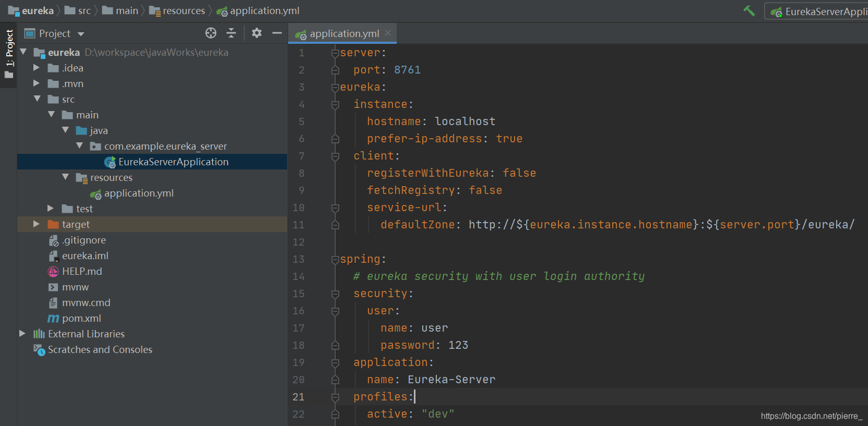Click the locate current file crosshair icon
The height and width of the screenshot is (426, 868).
point(211,33)
